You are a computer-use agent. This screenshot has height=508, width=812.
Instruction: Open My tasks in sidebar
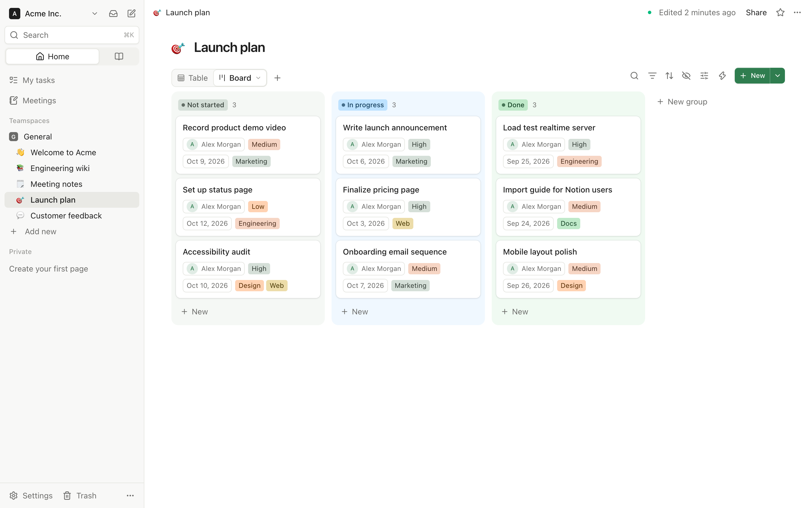point(72,80)
